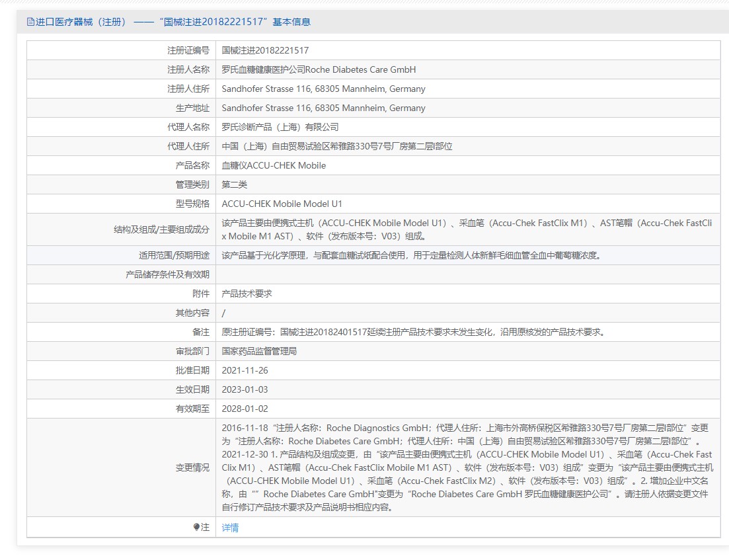Click the lightbulb icon beside 注
The image size is (729, 560).
click(196, 527)
